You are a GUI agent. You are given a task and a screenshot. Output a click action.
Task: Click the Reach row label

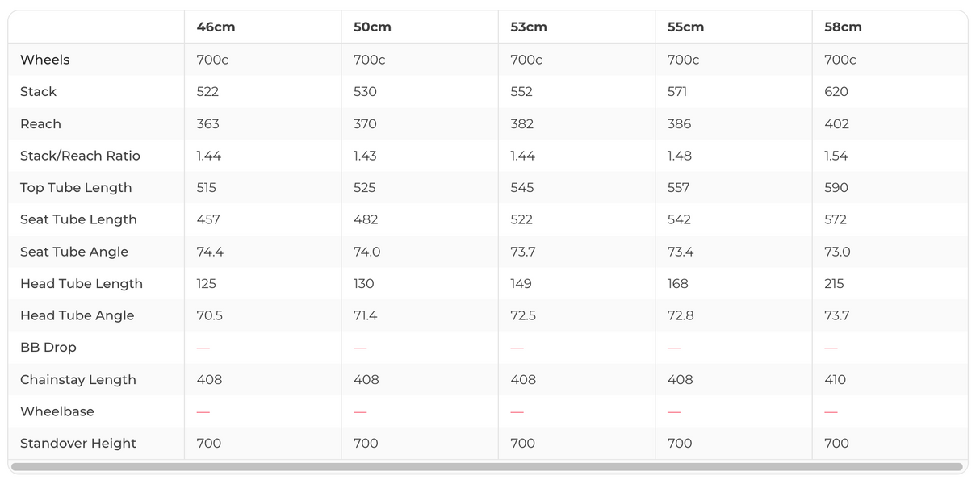40,123
